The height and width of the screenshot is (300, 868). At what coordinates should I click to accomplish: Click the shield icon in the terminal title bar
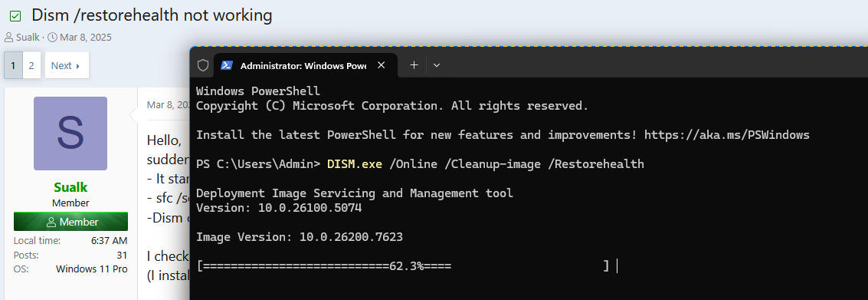coord(203,65)
